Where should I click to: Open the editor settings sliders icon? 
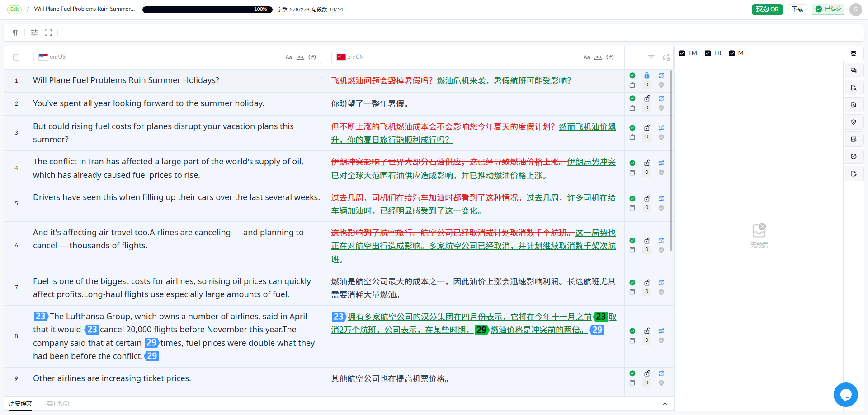click(x=34, y=33)
